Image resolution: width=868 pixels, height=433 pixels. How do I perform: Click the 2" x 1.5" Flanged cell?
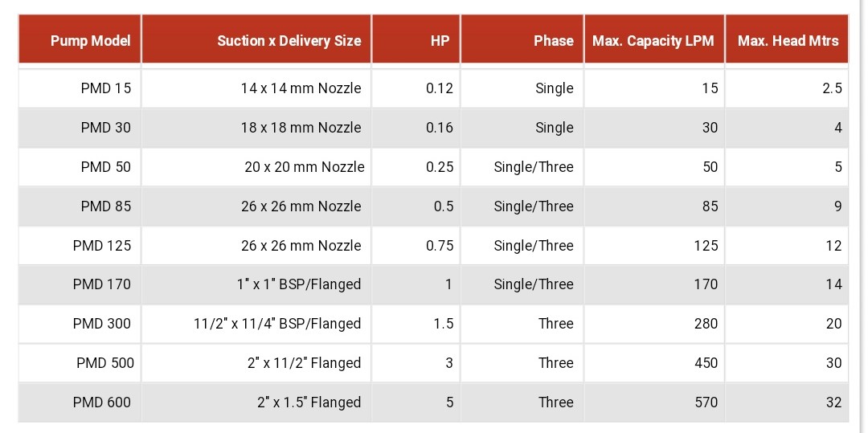(x=309, y=402)
